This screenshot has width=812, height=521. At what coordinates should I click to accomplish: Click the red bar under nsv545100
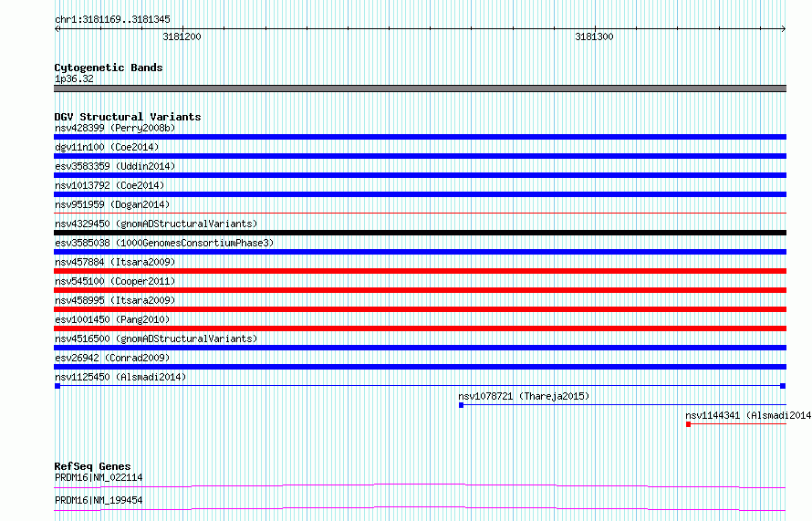(420, 290)
